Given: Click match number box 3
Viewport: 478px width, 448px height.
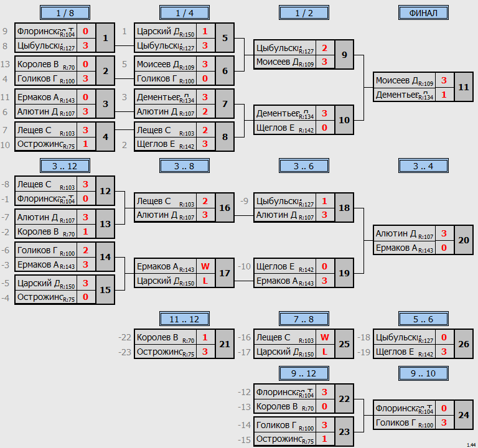Looking at the screenshot, I should coord(105,104).
